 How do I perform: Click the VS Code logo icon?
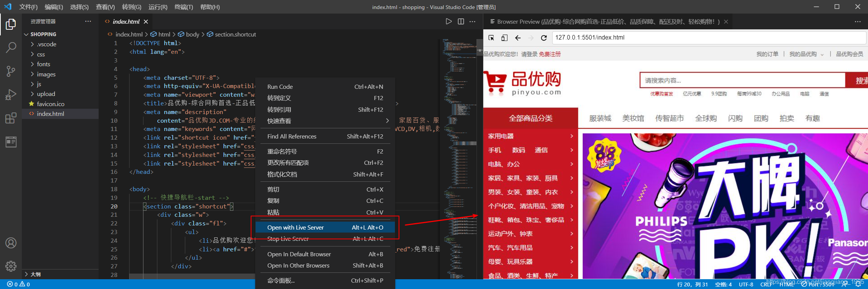tap(8, 7)
